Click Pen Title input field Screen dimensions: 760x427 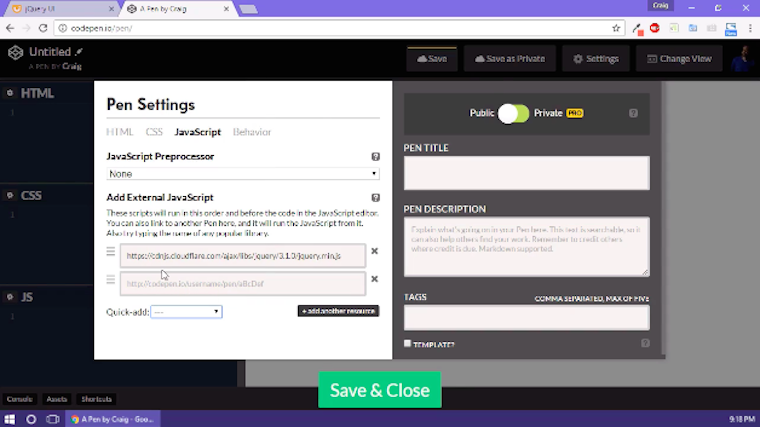click(x=526, y=173)
